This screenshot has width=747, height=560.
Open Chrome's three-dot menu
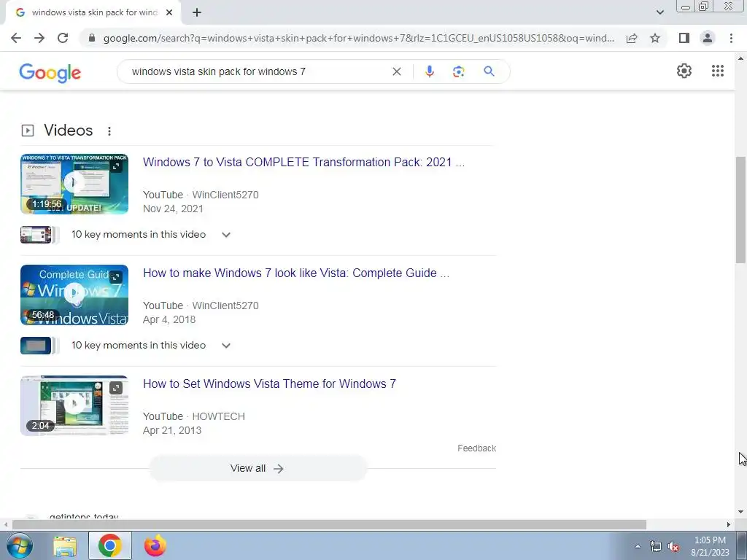tap(731, 38)
